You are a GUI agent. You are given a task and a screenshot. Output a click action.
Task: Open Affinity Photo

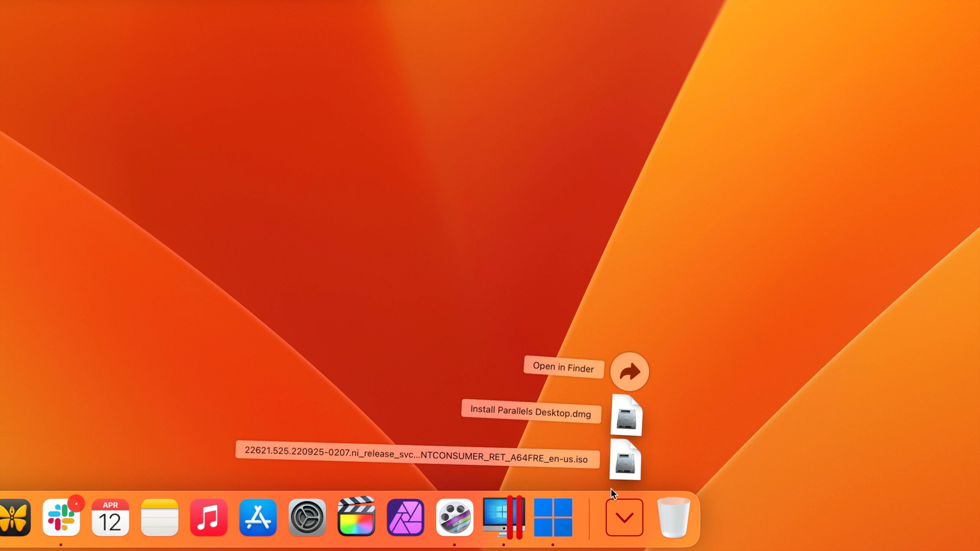pyautogui.click(x=405, y=518)
